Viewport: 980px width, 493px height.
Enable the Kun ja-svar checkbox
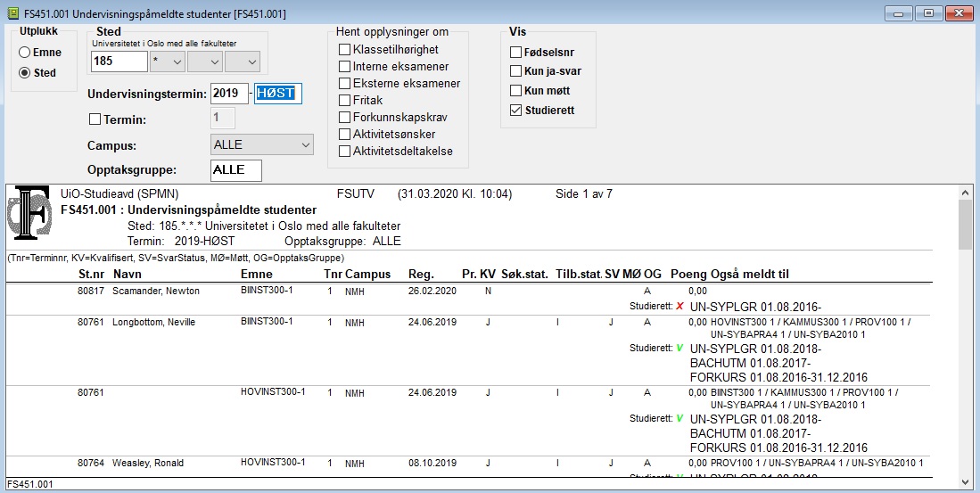click(515, 71)
